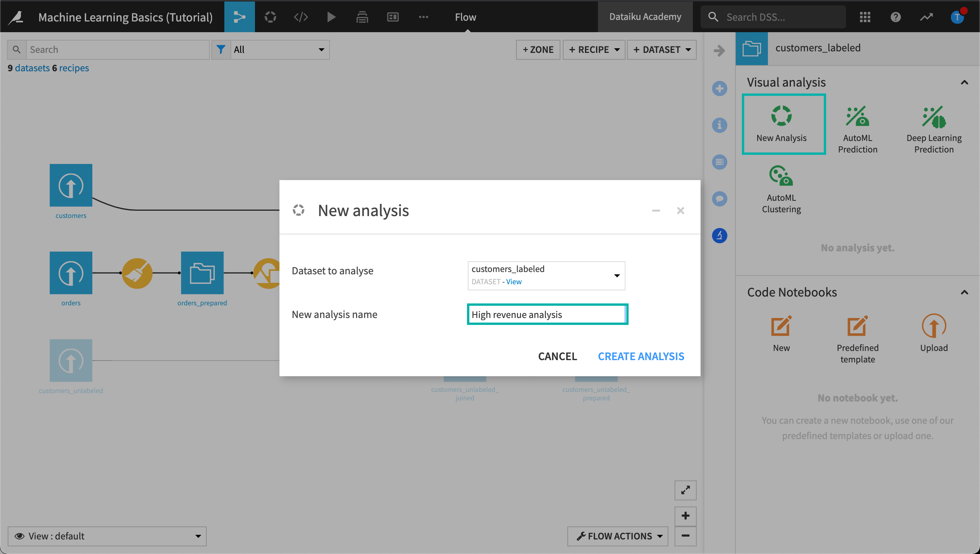Click the View link under dataset
980x554 pixels.
click(514, 282)
